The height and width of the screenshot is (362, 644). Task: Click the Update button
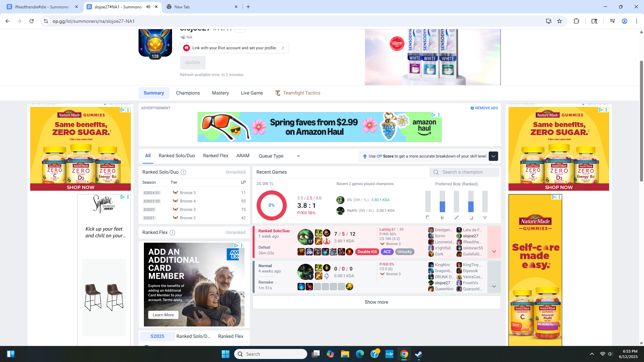(x=193, y=63)
